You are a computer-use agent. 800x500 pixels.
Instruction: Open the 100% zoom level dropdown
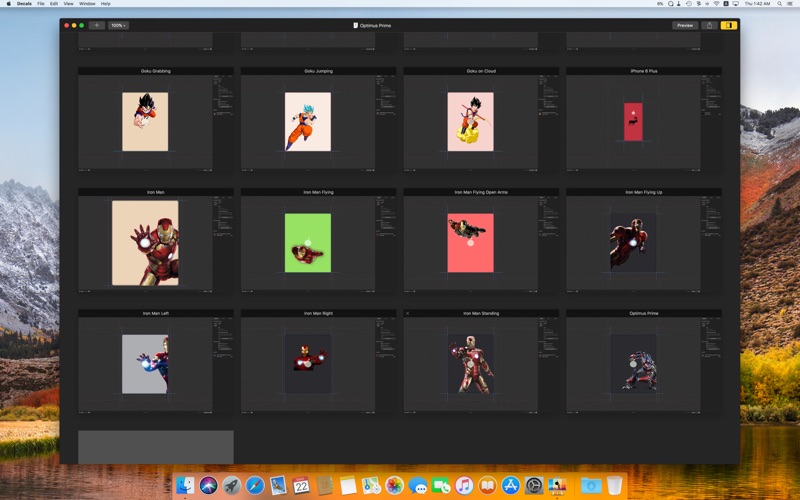(x=118, y=25)
